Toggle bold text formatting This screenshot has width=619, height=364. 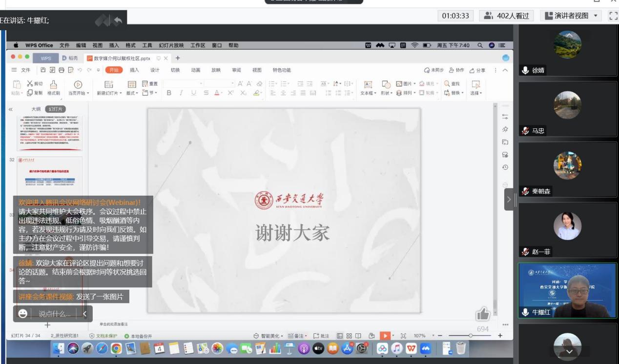(169, 93)
